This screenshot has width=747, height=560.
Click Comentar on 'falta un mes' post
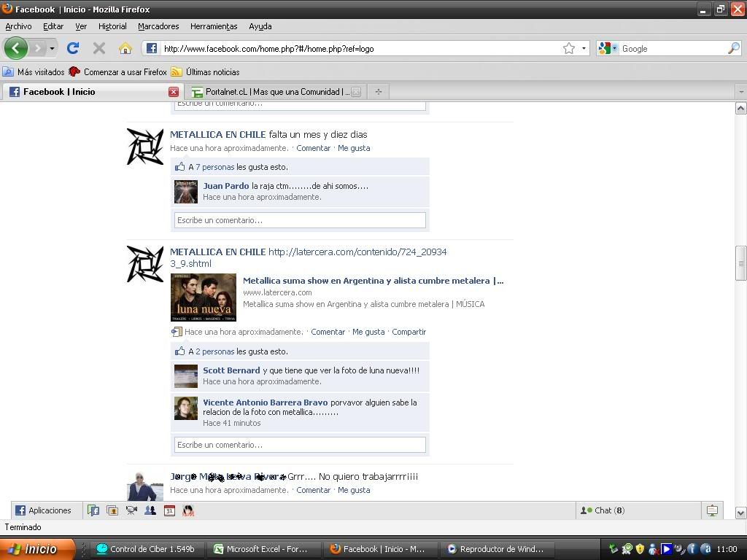point(314,148)
